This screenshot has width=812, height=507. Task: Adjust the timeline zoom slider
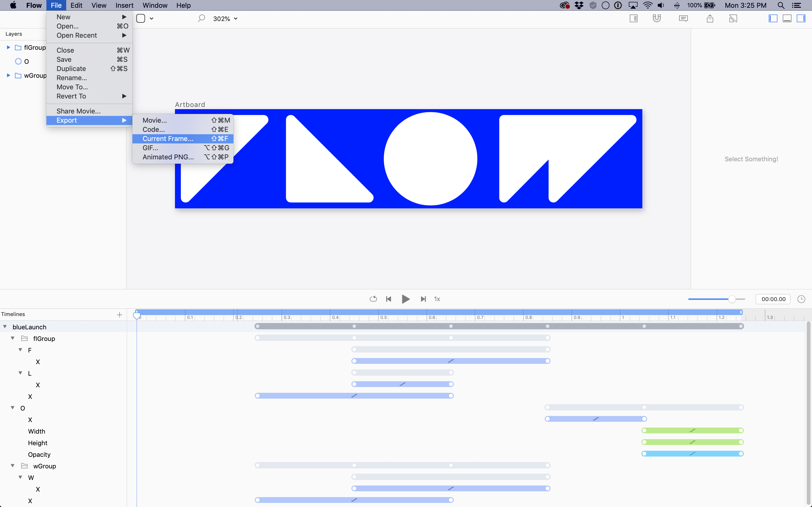click(732, 299)
